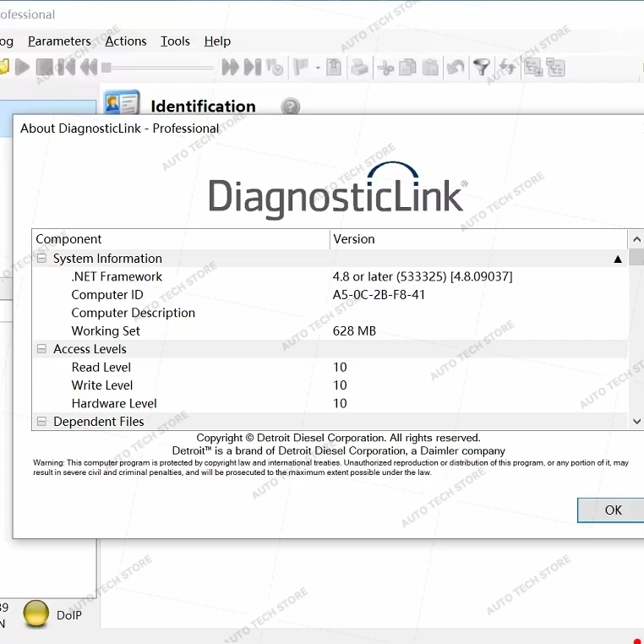Click the skip-to-end playback icon
This screenshot has height=644, width=644.
point(252,67)
